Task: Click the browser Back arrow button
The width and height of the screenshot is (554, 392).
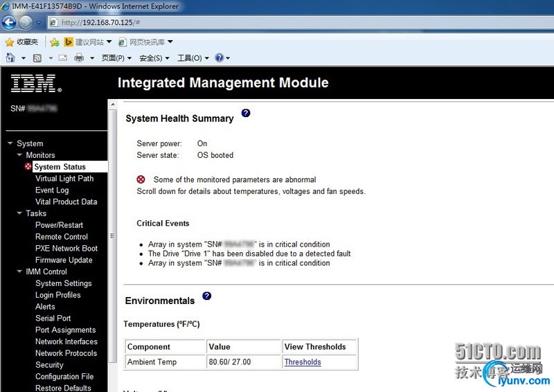Action: (x=9, y=23)
